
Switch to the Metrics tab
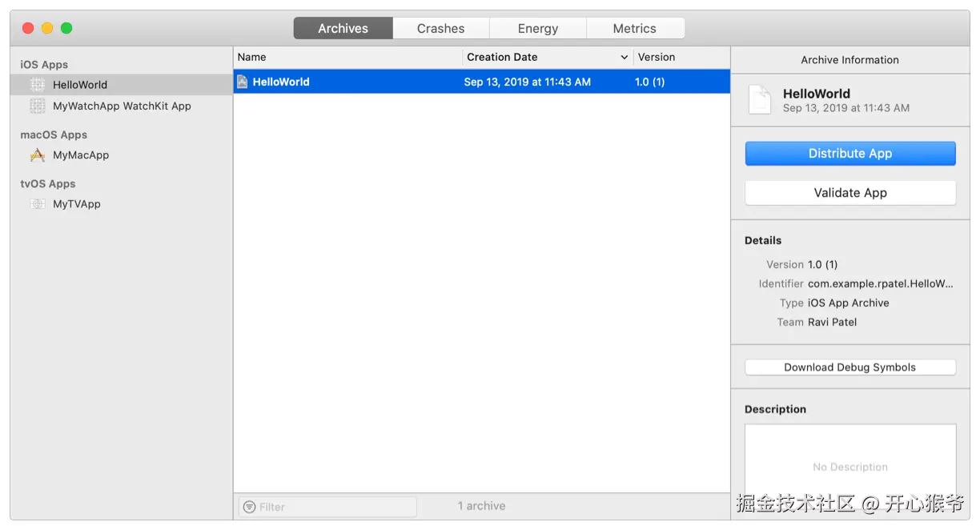pyautogui.click(x=635, y=28)
